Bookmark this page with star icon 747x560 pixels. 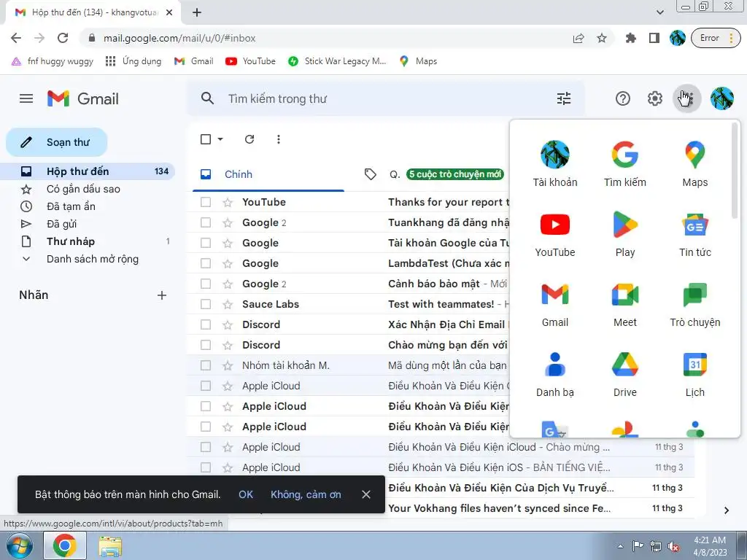[602, 38]
